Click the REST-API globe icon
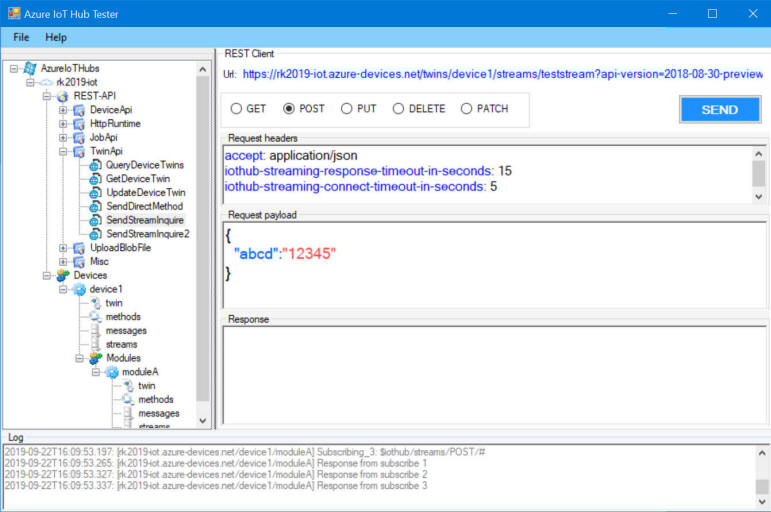The width and height of the screenshot is (771, 512). coord(62,96)
